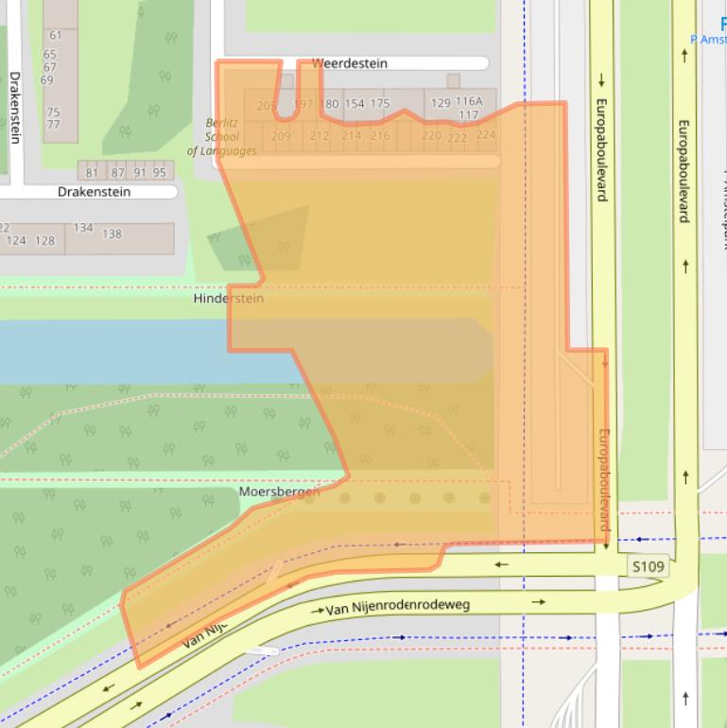Click building number 61
This screenshot has height=728, width=727.
pos(56,36)
